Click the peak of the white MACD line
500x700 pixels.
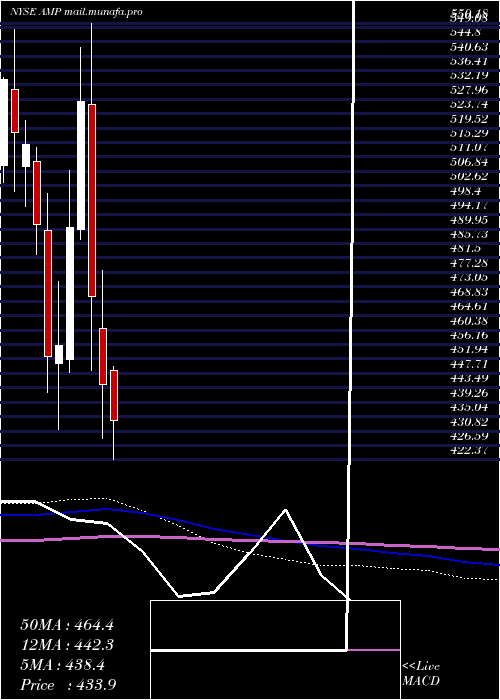[x=285, y=510]
